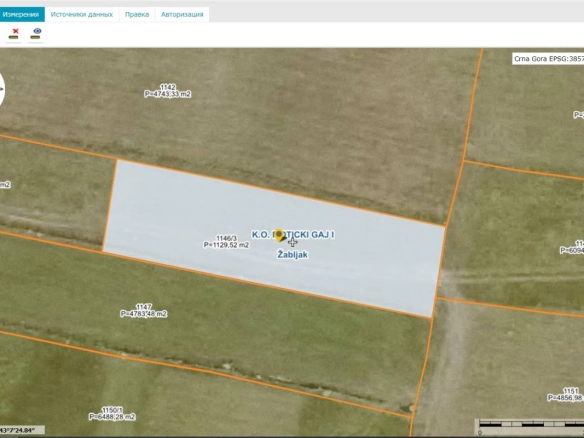
Task: Click the compass control on left edge
Action: tap(2, 89)
